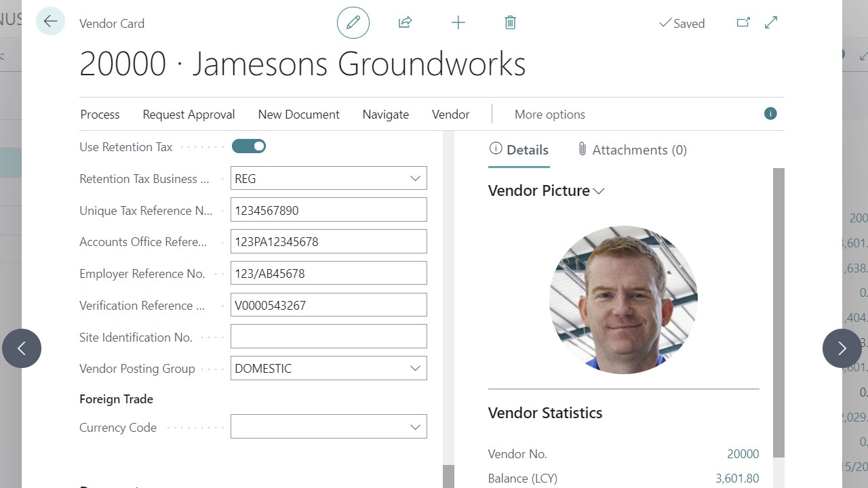
Task: Expand the Vendor Picture chevron menu
Action: (599, 191)
